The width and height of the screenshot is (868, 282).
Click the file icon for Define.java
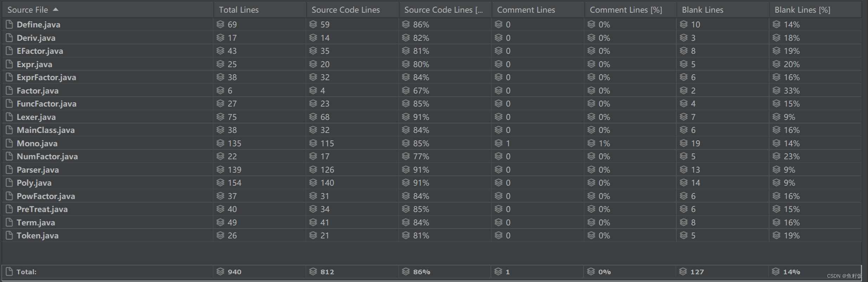pos(9,24)
